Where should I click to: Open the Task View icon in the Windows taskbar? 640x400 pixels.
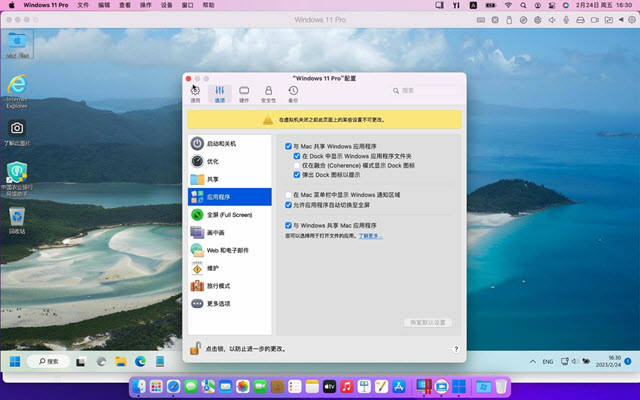(x=80, y=362)
